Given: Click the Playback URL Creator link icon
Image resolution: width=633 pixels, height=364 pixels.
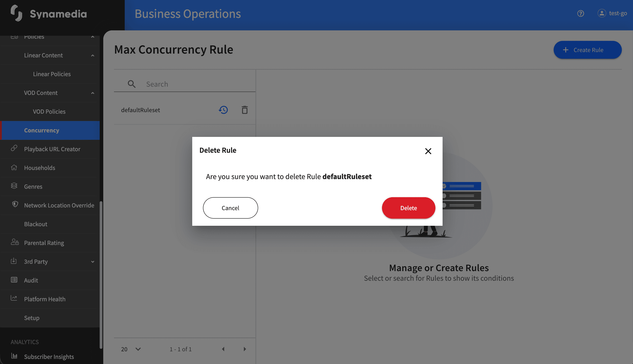Looking at the screenshot, I should pos(14,148).
